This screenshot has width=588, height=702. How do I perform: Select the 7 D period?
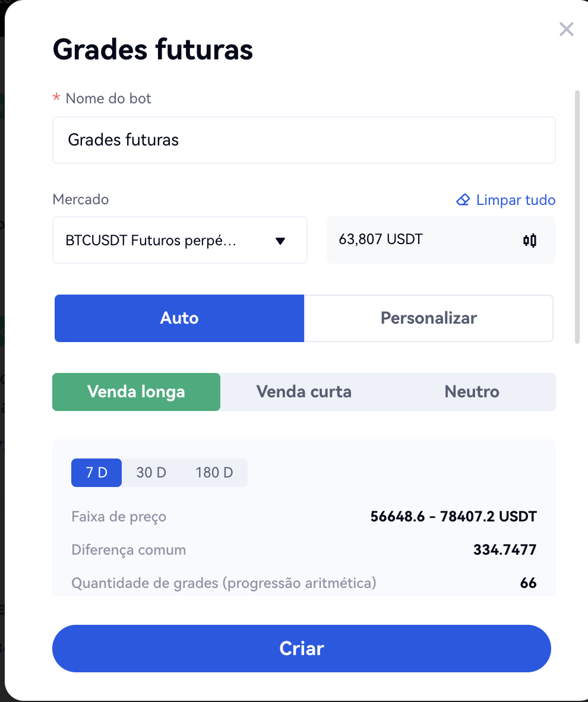tap(96, 473)
